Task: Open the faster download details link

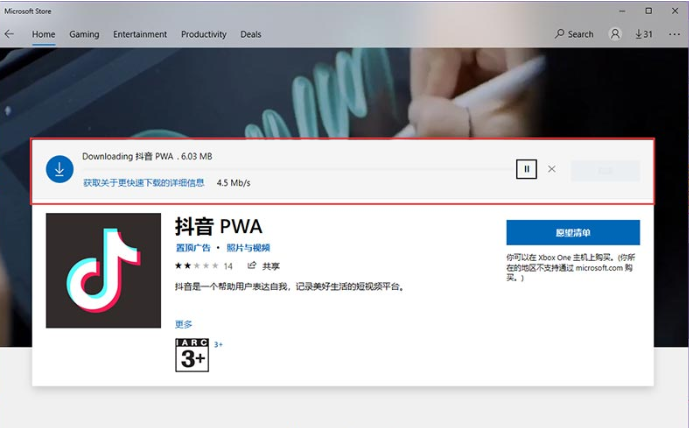Action: click(143, 183)
